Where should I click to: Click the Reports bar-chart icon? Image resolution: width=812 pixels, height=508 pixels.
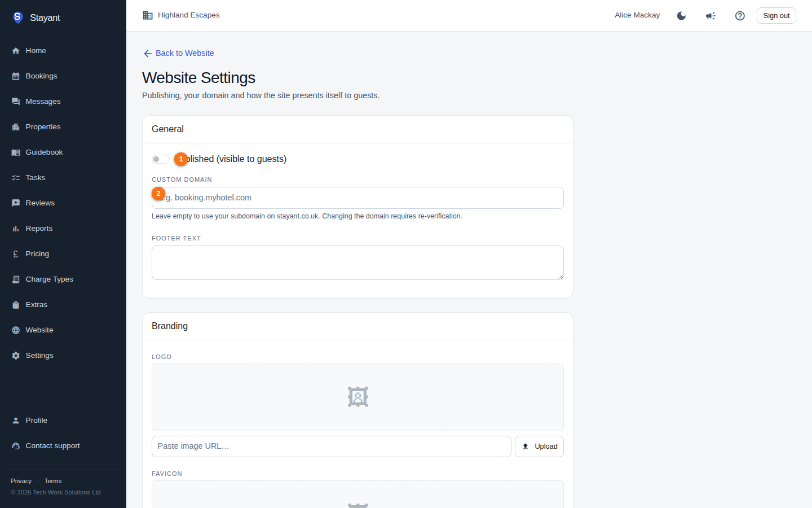pyautogui.click(x=16, y=229)
